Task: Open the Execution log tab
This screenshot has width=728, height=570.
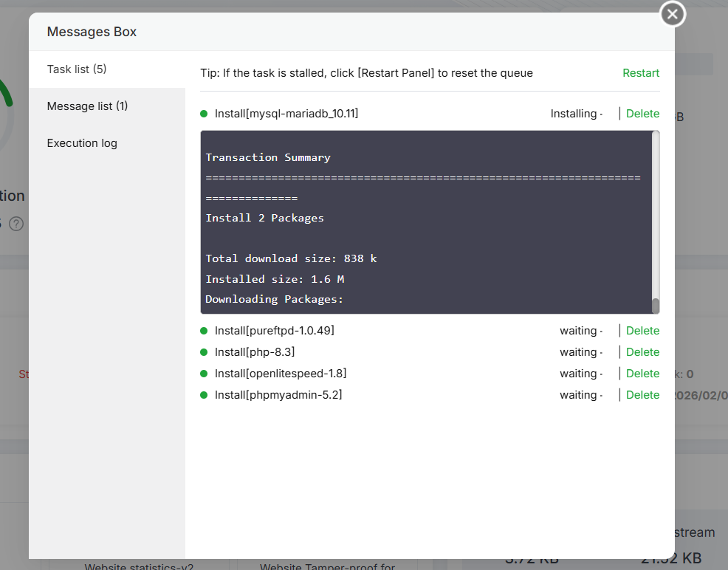Action: point(82,143)
